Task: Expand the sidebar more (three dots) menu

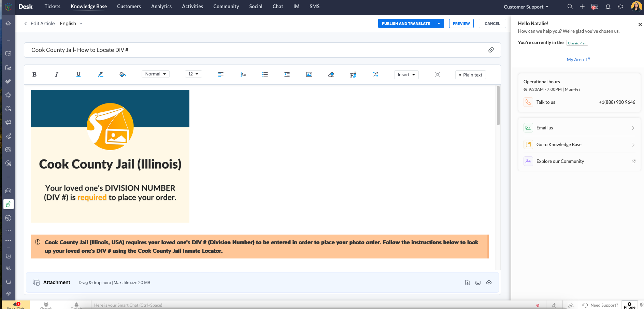Action: point(8,240)
